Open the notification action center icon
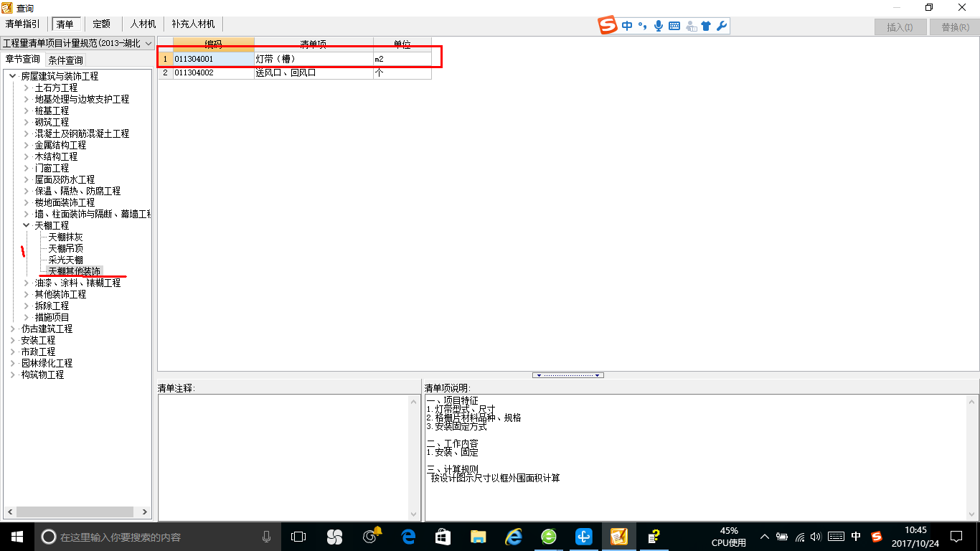Image resolution: width=980 pixels, height=551 pixels. pyautogui.click(x=956, y=536)
